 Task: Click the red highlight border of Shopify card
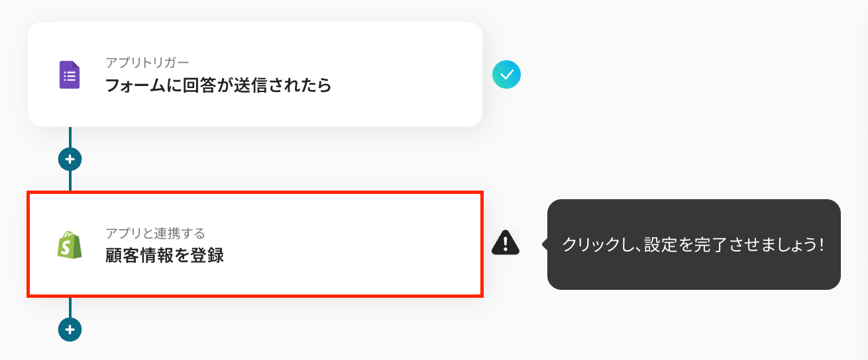click(x=255, y=193)
